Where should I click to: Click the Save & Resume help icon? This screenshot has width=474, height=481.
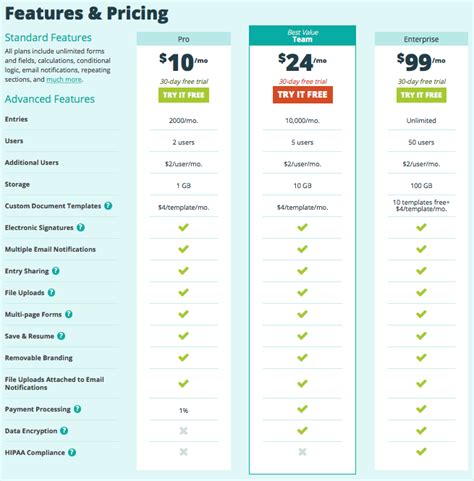coord(61,336)
